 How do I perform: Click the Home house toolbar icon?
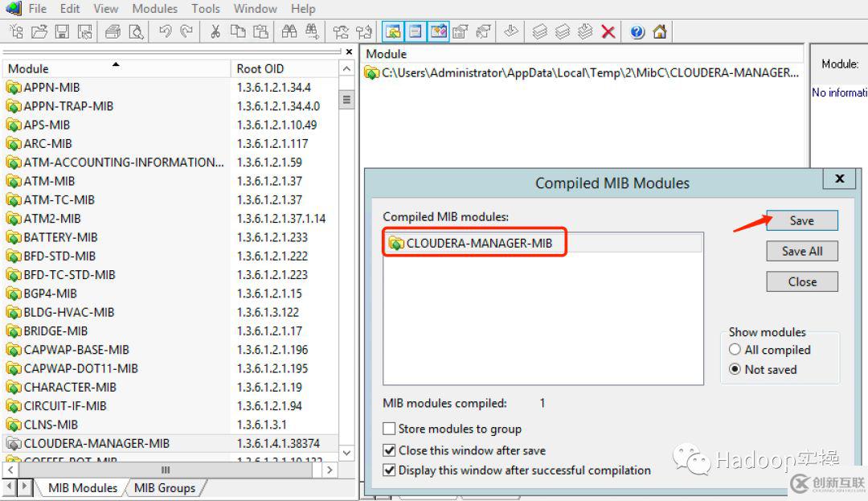pos(660,32)
